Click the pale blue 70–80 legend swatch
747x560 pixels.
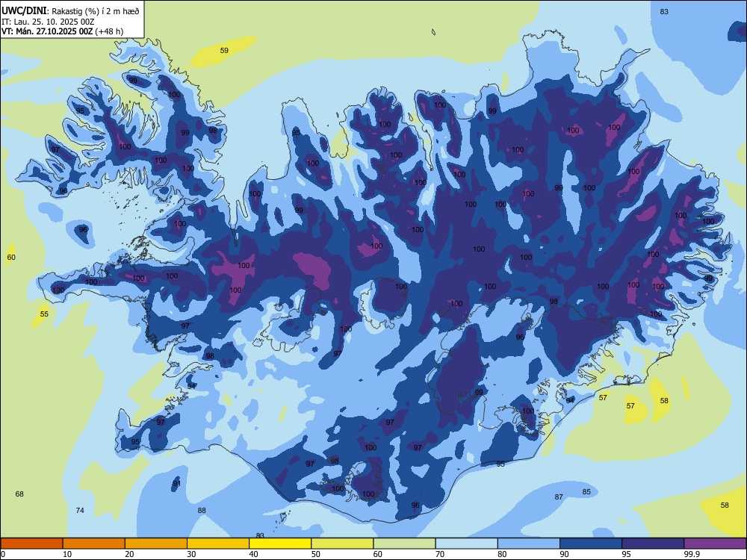click(467, 544)
